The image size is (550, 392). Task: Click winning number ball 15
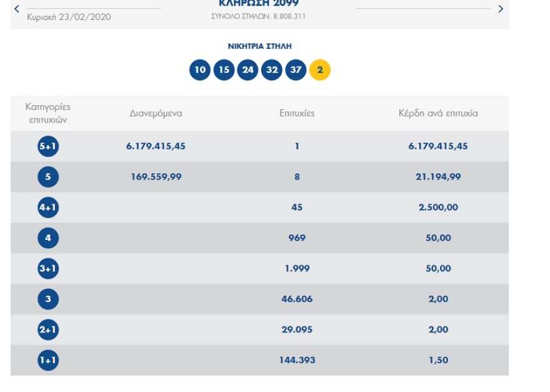click(x=224, y=69)
